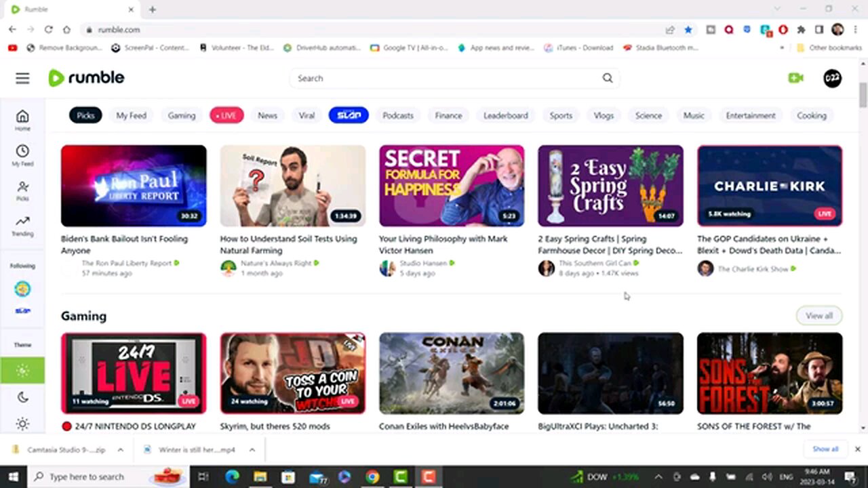The width and height of the screenshot is (868, 488).
Task: Click the Rumble logo
Action: tap(86, 78)
